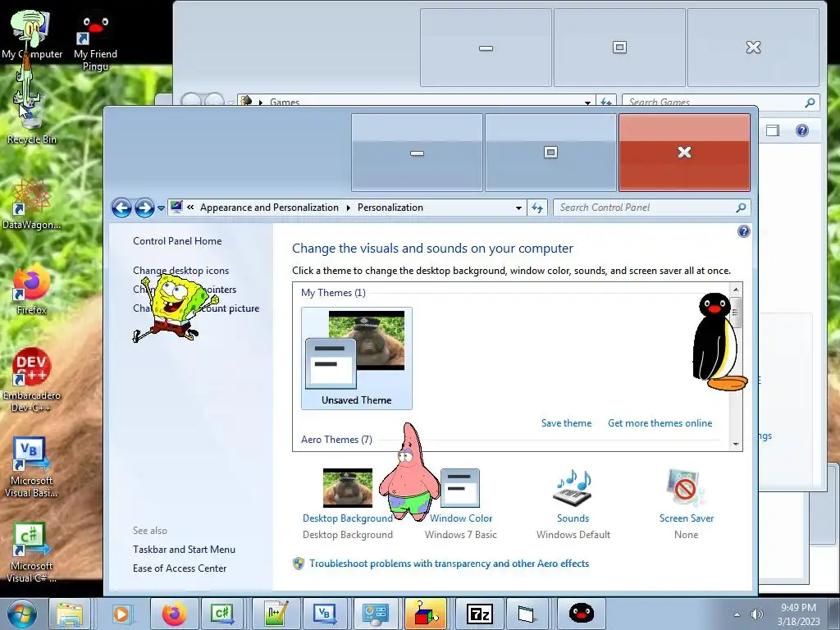Open Screen Saver settings icon
840x630 pixels.
[686, 487]
